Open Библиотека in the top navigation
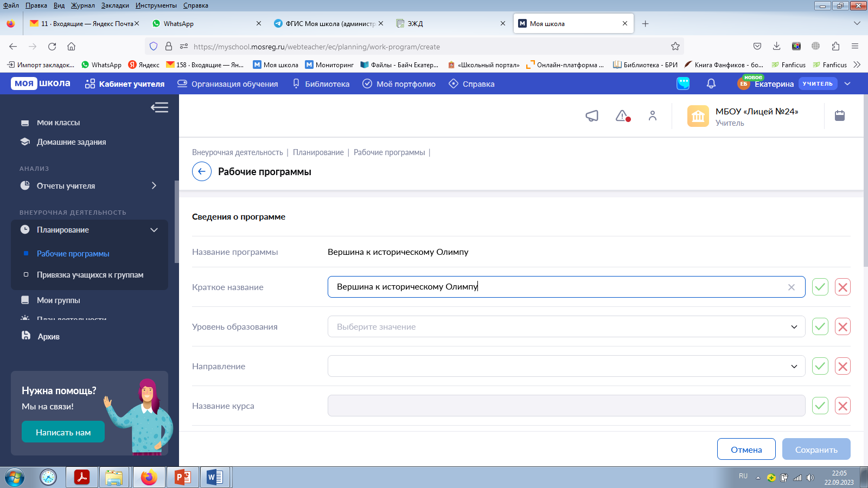The height and width of the screenshot is (488, 868). [x=321, y=84]
